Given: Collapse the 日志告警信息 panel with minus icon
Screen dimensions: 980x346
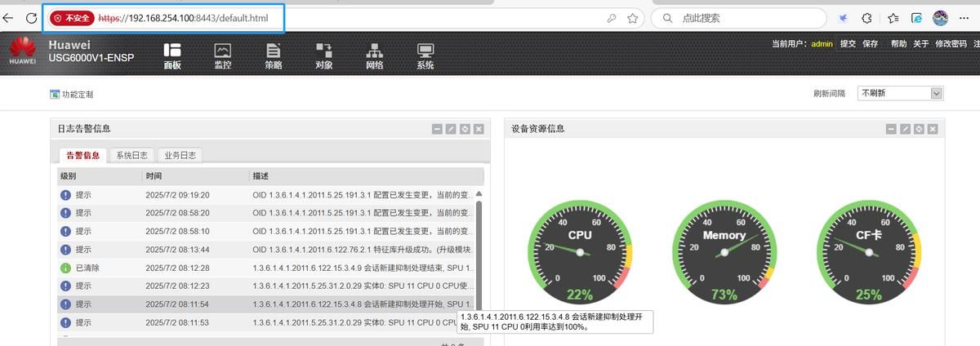Looking at the screenshot, I should pos(437,129).
